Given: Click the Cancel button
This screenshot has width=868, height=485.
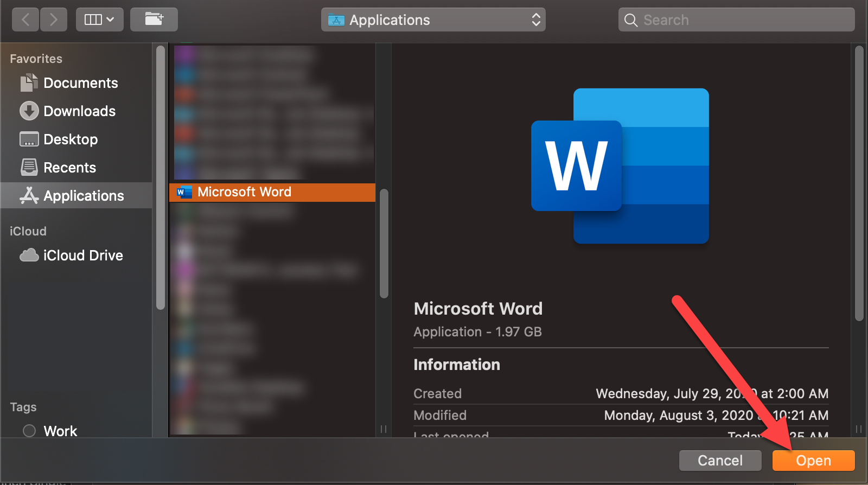Looking at the screenshot, I should pos(720,461).
